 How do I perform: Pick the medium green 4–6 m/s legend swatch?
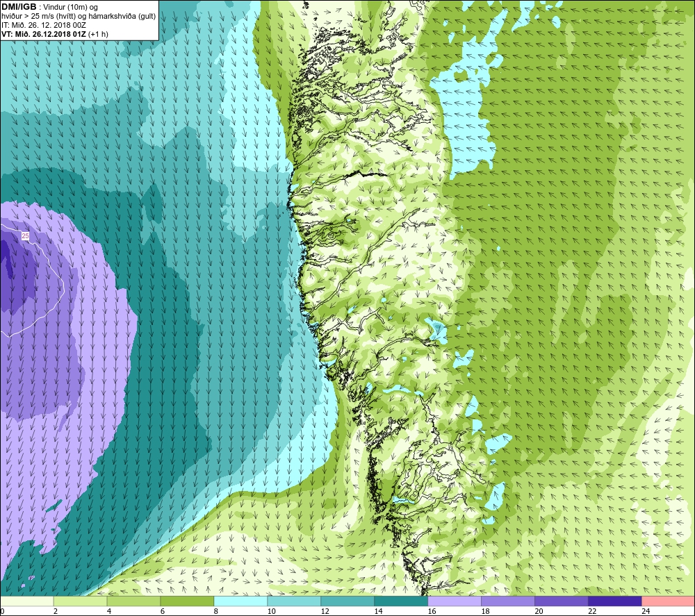tap(134, 601)
